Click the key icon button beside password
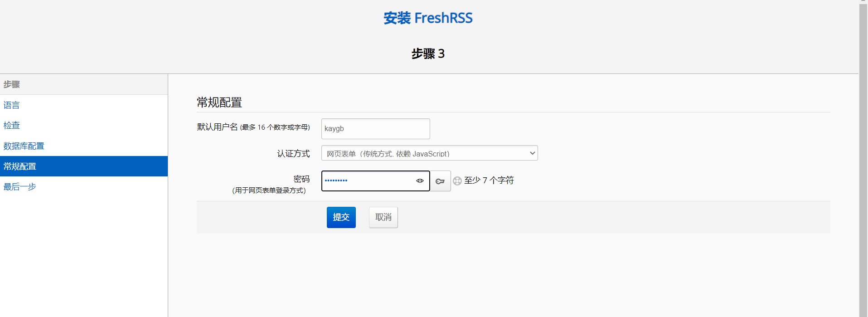This screenshot has height=317, width=868. coord(440,181)
